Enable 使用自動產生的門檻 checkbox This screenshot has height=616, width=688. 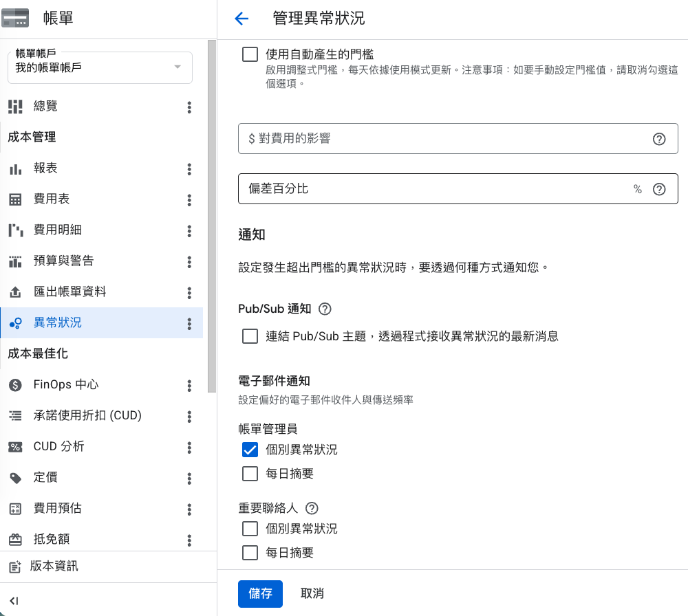click(x=250, y=54)
